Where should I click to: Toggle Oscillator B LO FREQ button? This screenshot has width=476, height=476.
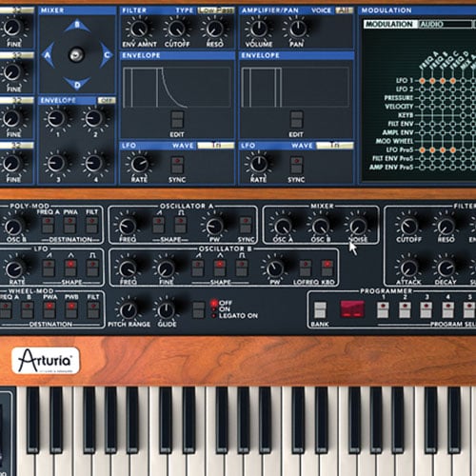click(306, 268)
